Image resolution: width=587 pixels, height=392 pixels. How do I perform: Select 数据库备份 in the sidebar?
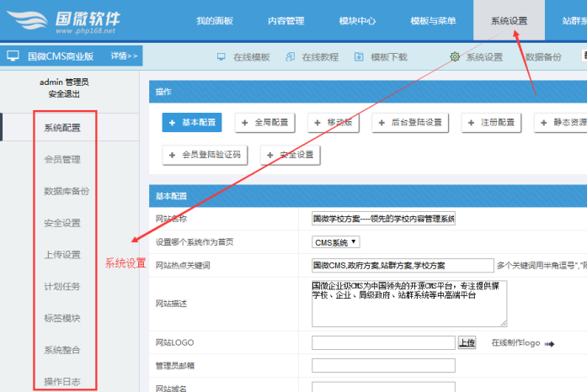[67, 191]
